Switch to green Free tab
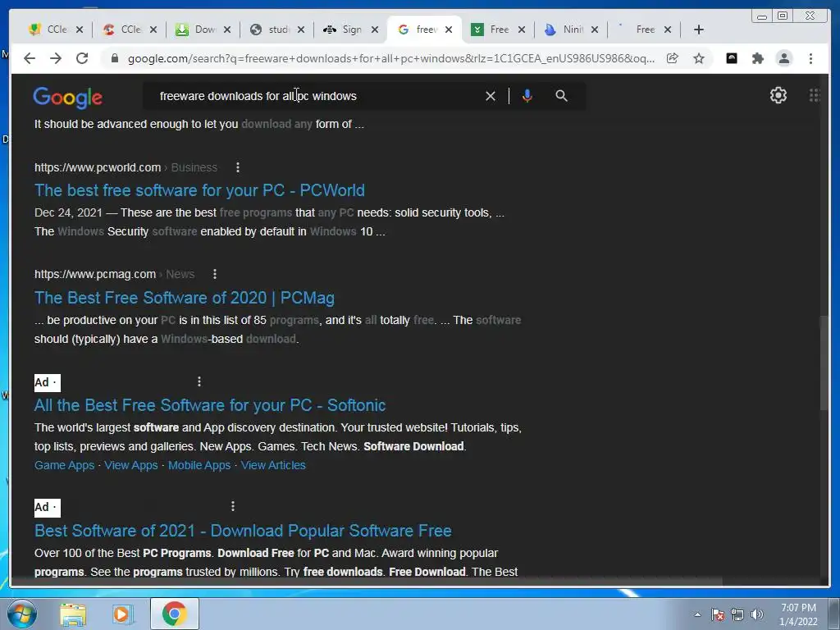This screenshot has height=630, width=840. (x=492, y=30)
